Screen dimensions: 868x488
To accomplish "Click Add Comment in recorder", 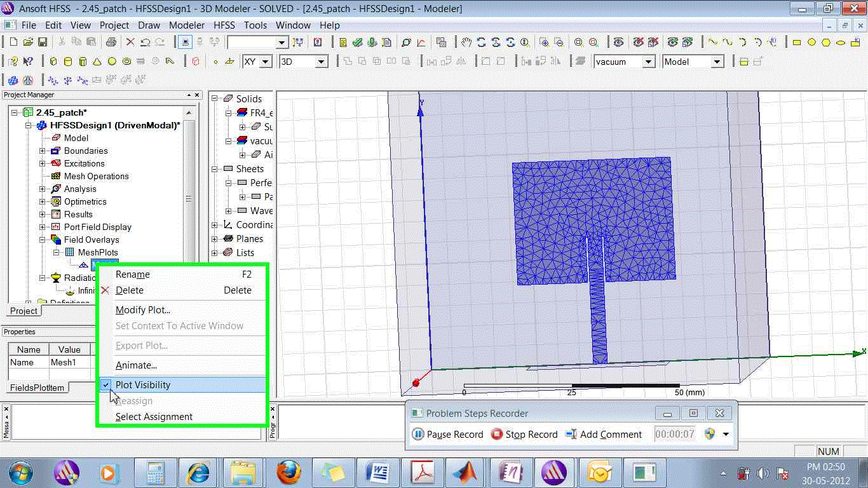I will point(604,435).
